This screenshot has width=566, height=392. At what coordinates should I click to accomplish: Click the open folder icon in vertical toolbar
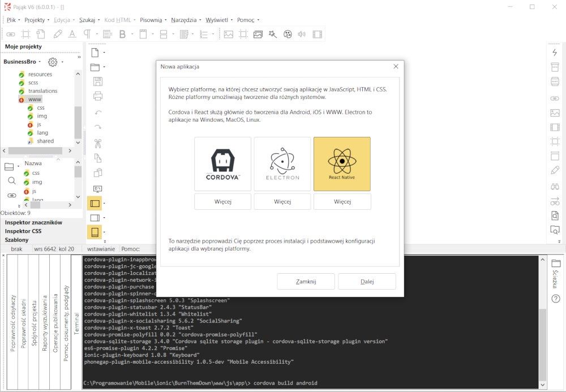pyautogui.click(x=95, y=67)
